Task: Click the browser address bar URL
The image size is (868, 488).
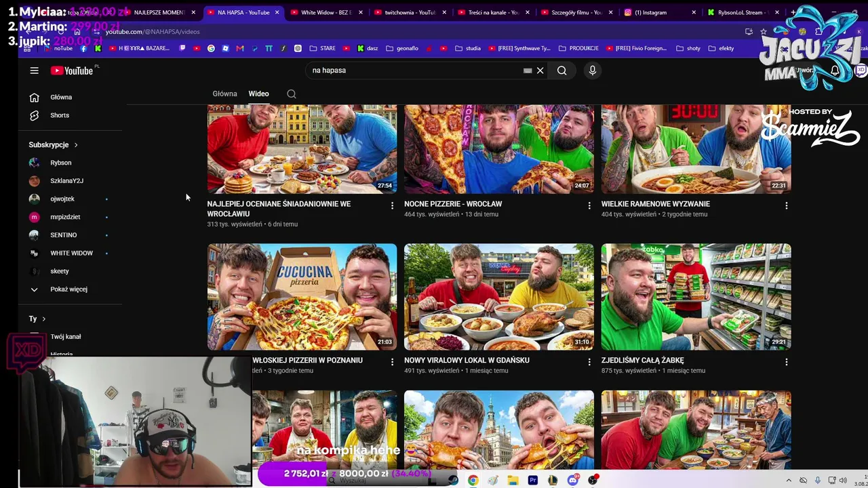Action: pyautogui.click(x=153, y=32)
